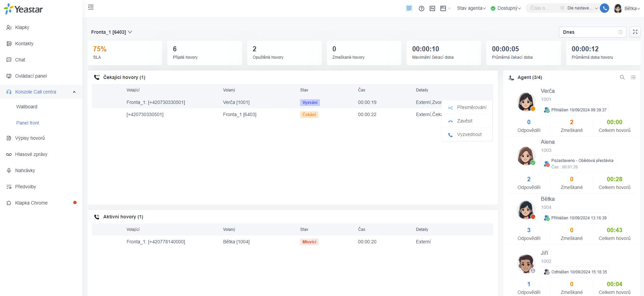Click the Mluvící status badge
Screen dimensions: 644x296
point(309,242)
